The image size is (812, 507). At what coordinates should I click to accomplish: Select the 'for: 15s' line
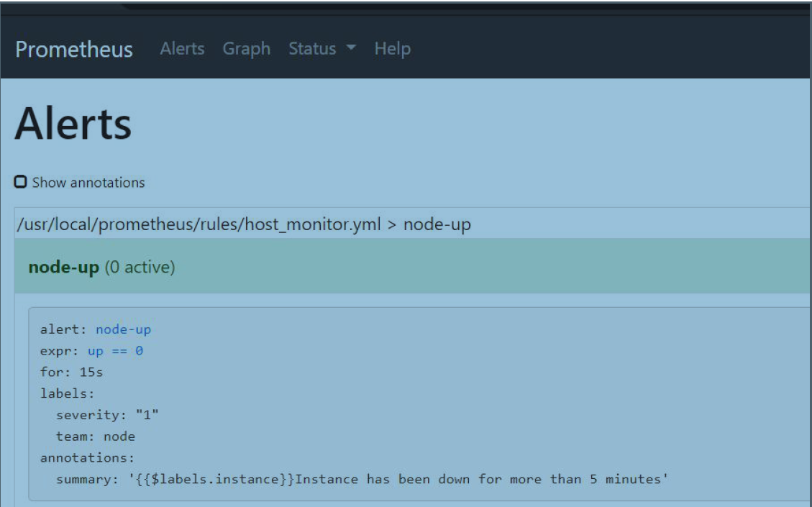pyautogui.click(x=71, y=372)
